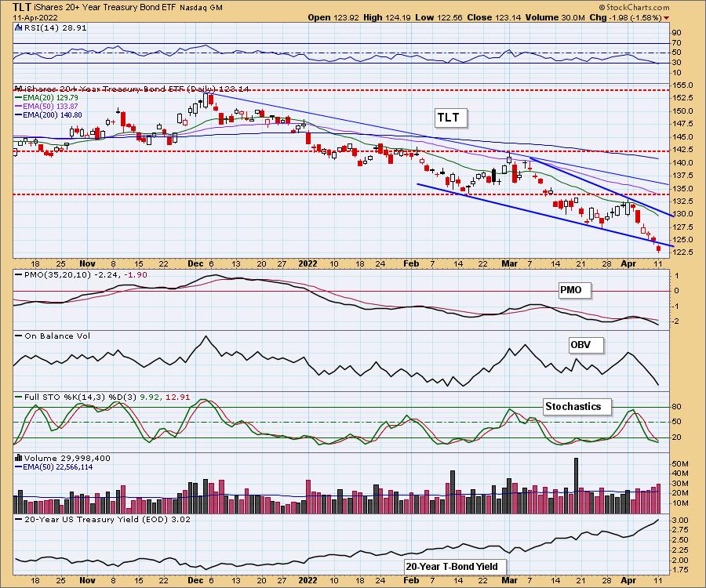Click the green line marker of the EMA(20) legend

point(18,98)
